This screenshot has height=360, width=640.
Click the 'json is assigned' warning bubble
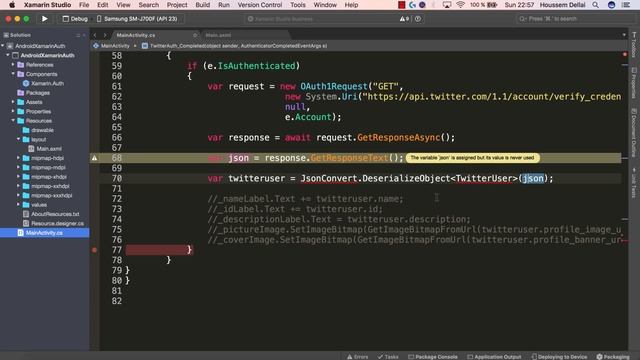(x=472, y=158)
